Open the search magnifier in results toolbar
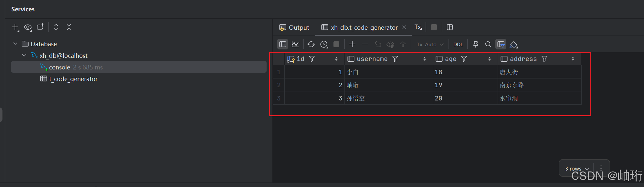Image resolution: width=644 pixels, height=187 pixels. (488, 44)
